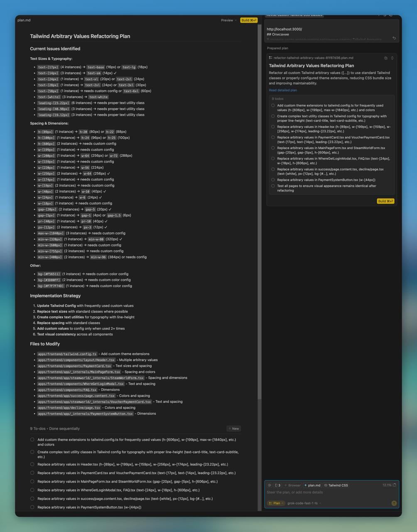Open the Preview dropdown
The width and height of the screenshot is (417, 532).
click(x=228, y=20)
